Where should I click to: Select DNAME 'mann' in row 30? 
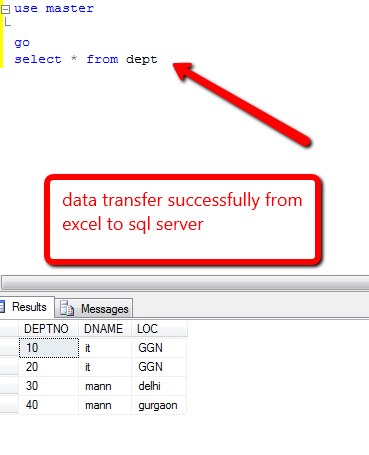coord(105,386)
